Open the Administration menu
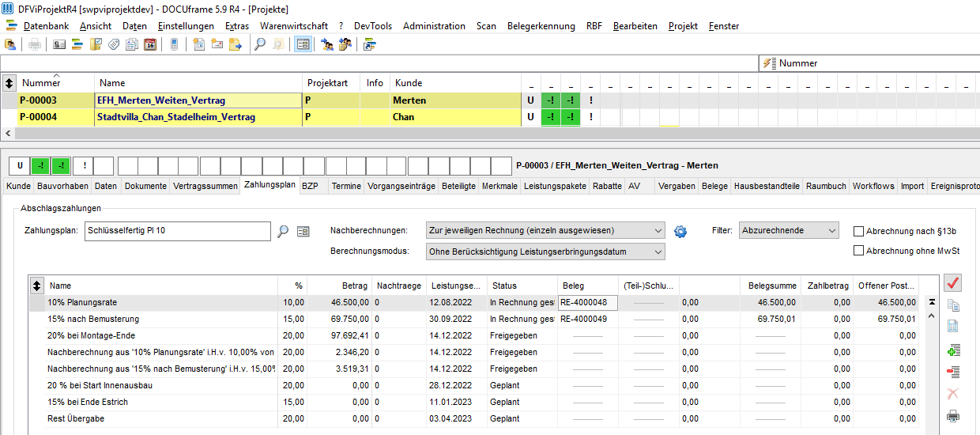The height and width of the screenshot is (435, 980). tap(434, 25)
